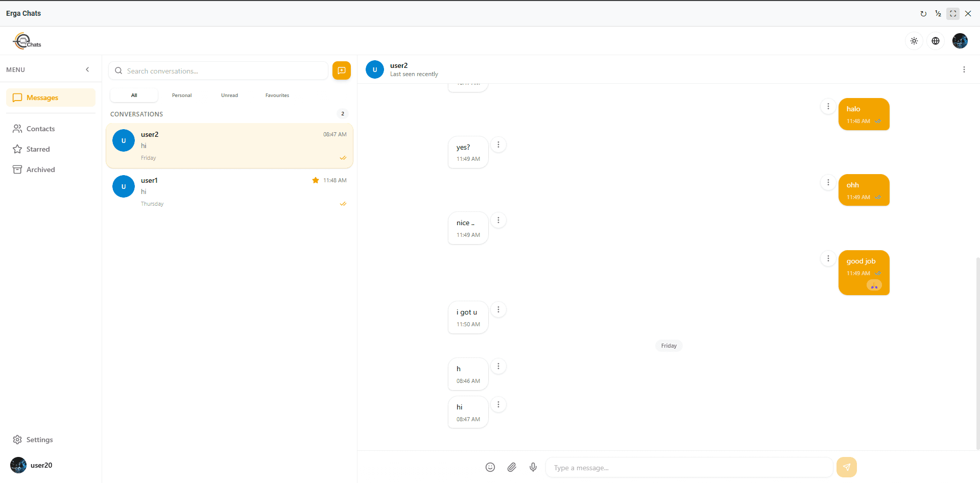980x483 pixels.
Task: Open message options for the 'yes?' message
Action: click(x=498, y=144)
